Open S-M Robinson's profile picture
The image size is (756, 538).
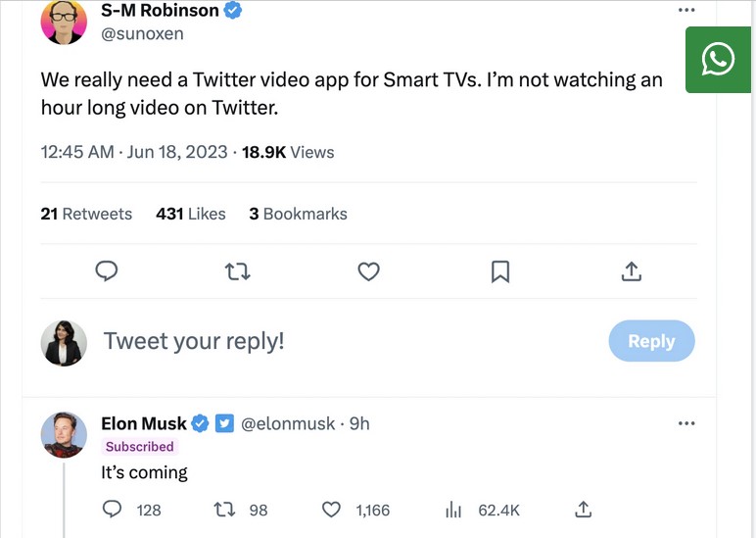tap(64, 21)
